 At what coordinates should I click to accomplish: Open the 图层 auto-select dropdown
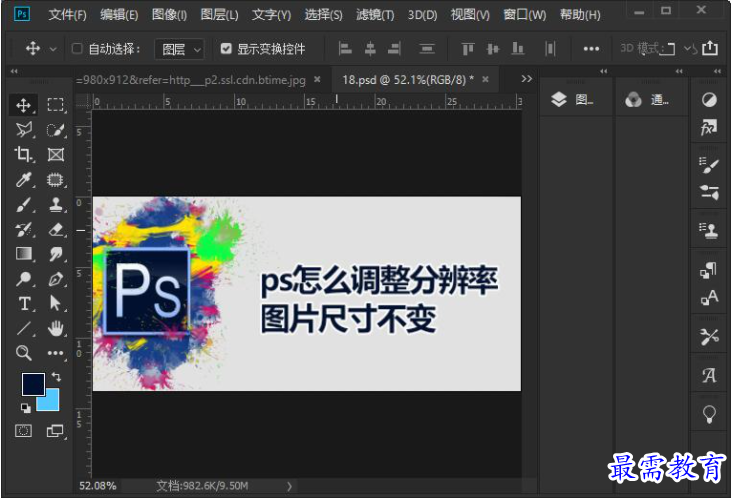(x=179, y=49)
